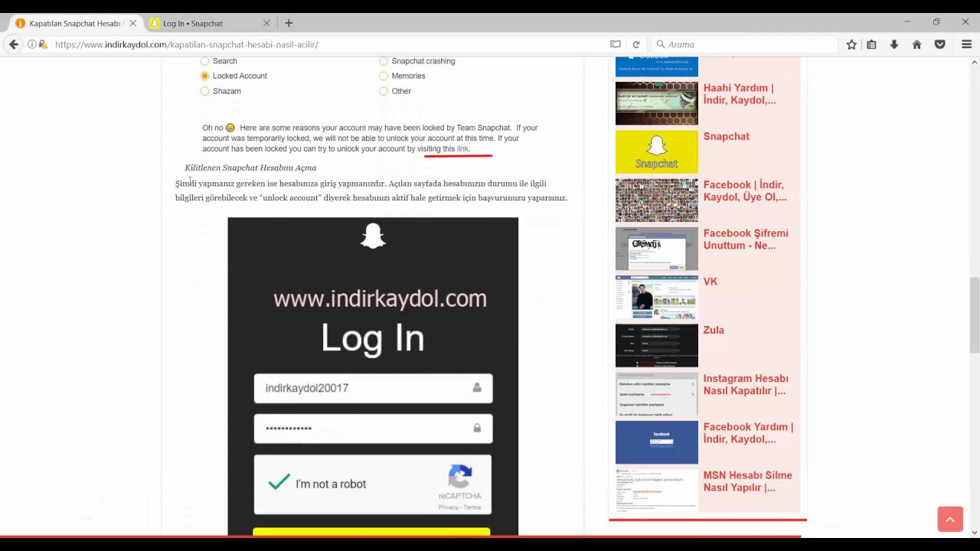Click the search magnifier icon in Arama box

pyautogui.click(x=661, y=44)
